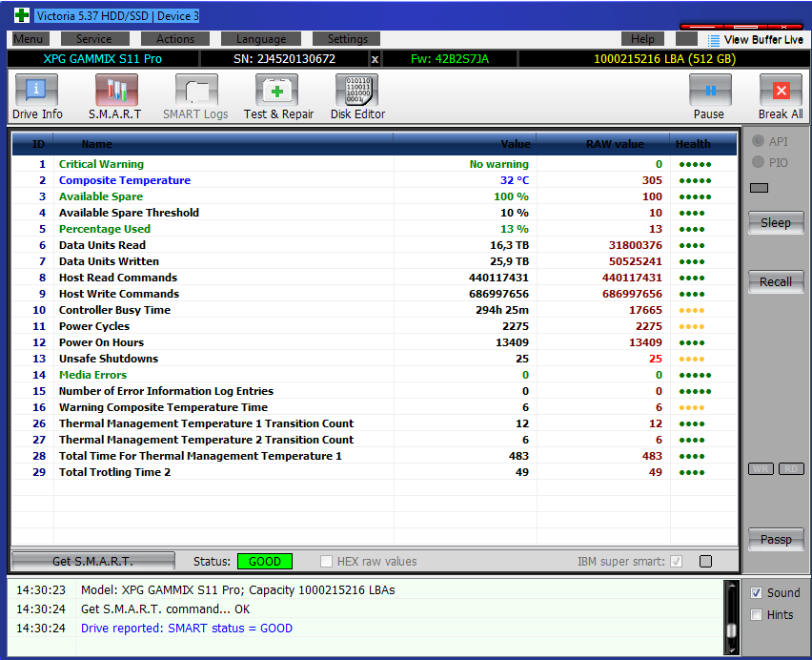Screen dimensions: 812x660
Task: Click the x beside the serial number
Action: click(375, 59)
